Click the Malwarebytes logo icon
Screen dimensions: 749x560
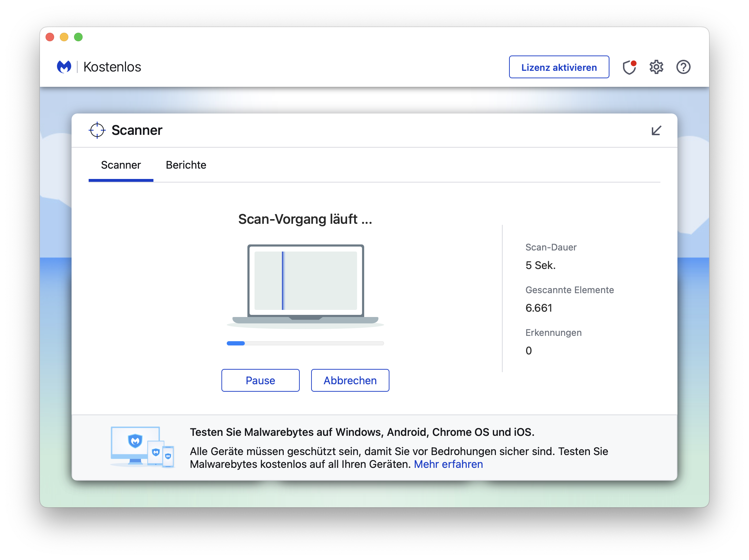(65, 67)
